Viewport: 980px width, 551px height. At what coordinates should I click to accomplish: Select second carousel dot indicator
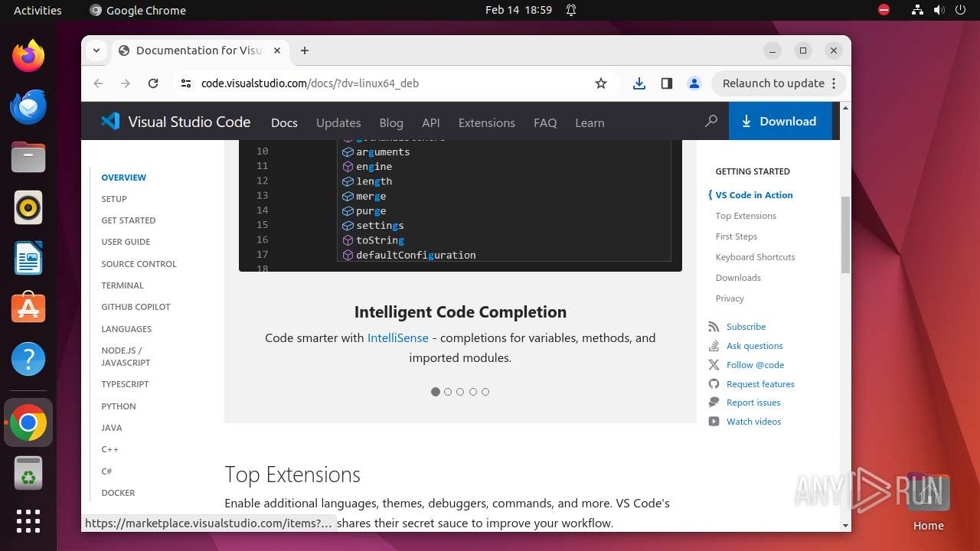tap(448, 392)
